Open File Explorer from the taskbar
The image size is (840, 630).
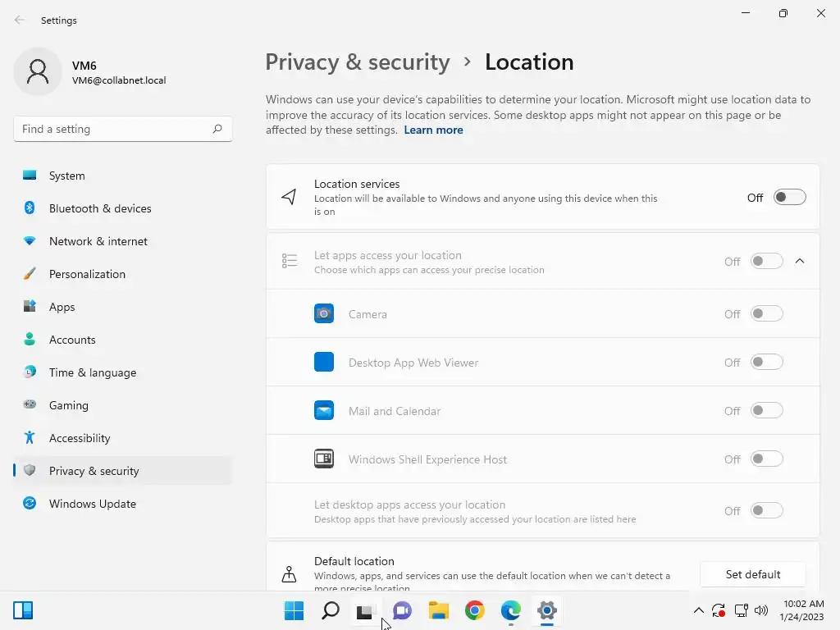(x=439, y=610)
